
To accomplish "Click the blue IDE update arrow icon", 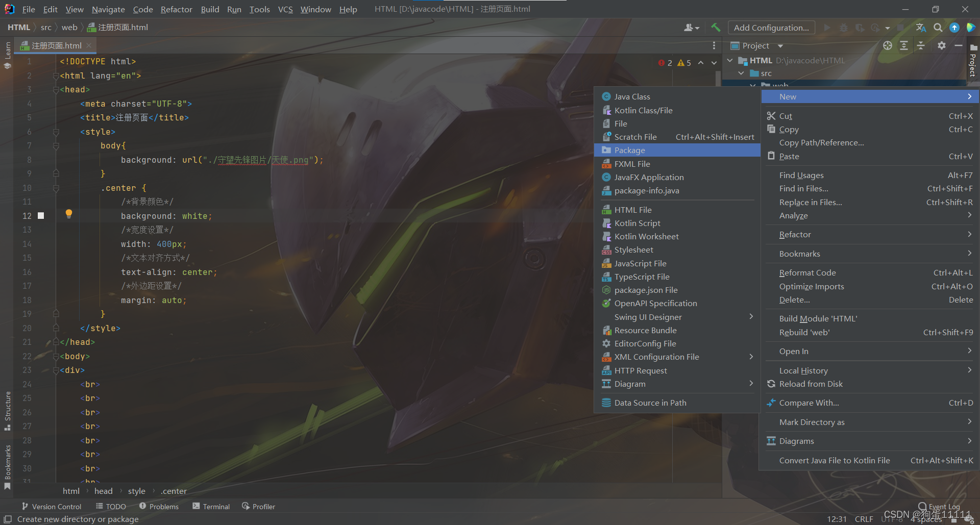I will pyautogui.click(x=954, y=28).
